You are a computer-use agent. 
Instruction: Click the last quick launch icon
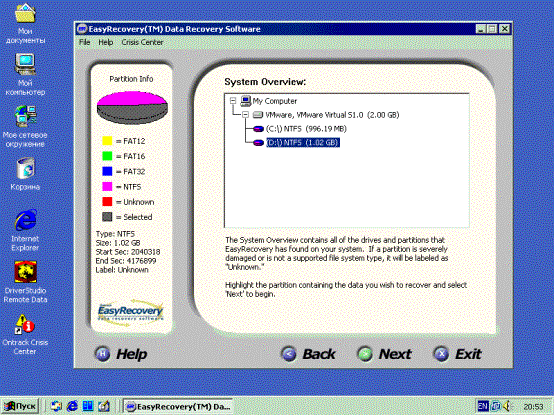[x=104, y=406]
